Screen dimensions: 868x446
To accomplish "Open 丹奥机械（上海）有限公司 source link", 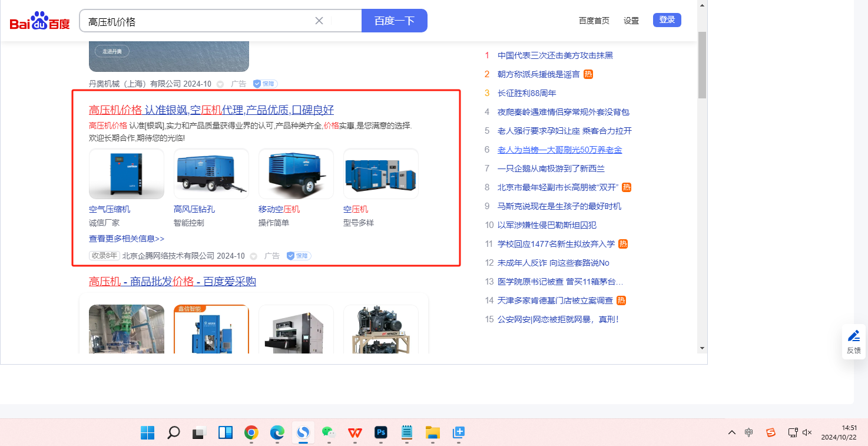I will tap(135, 84).
